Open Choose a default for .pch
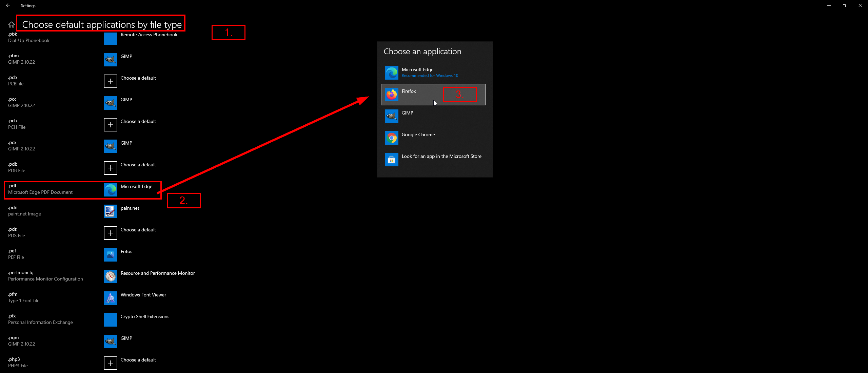 tap(130, 125)
